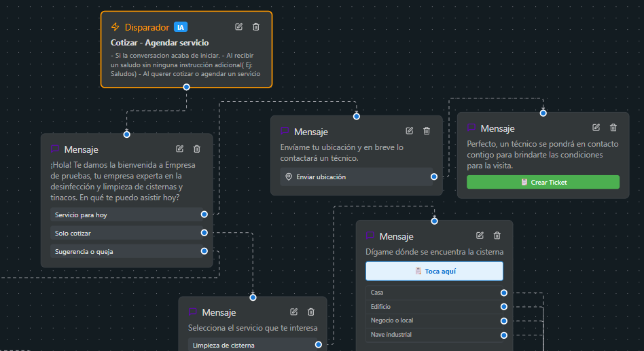Delete the Perfecto, un técnico message
Viewport: 644px width, 351px height.
(x=613, y=127)
